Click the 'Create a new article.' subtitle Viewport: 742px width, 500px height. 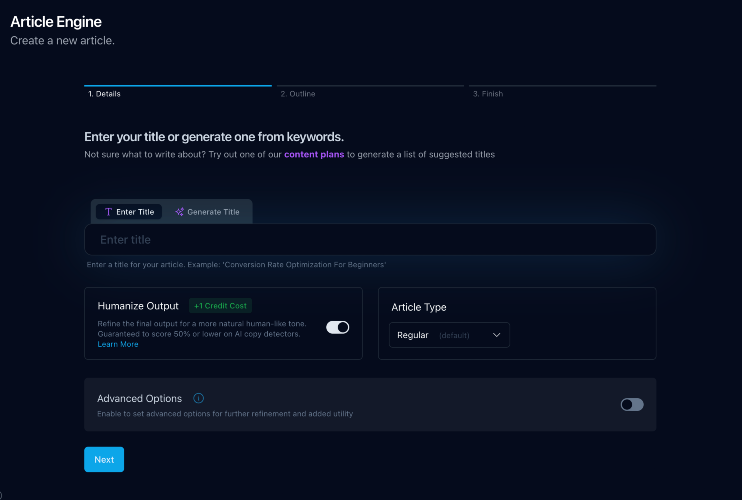(62, 41)
